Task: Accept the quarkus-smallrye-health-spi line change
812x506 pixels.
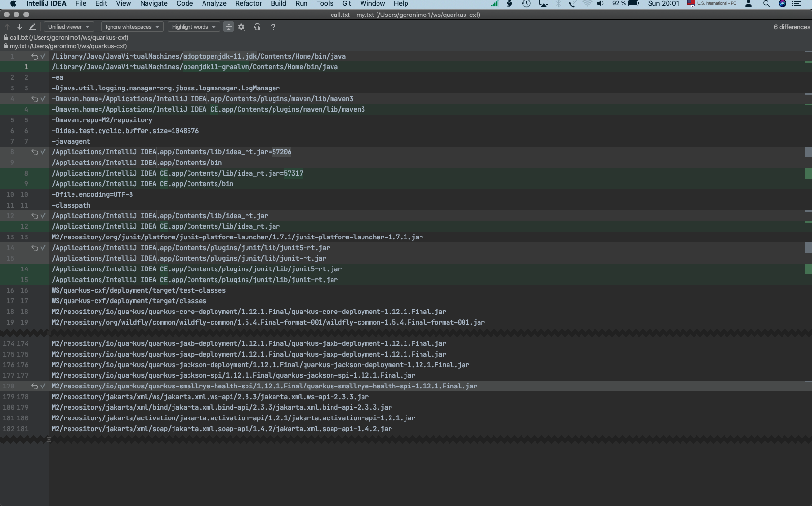Action: (x=43, y=386)
